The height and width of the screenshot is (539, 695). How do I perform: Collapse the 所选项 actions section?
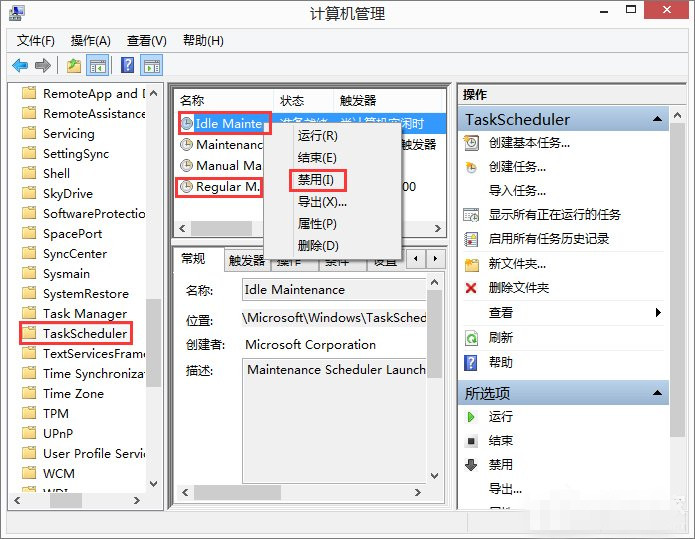[x=658, y=393]
